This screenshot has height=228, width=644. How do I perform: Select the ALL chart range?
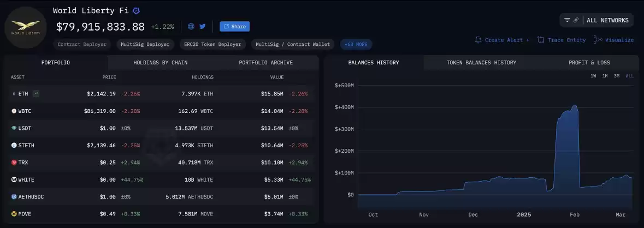tap(629, 76)
